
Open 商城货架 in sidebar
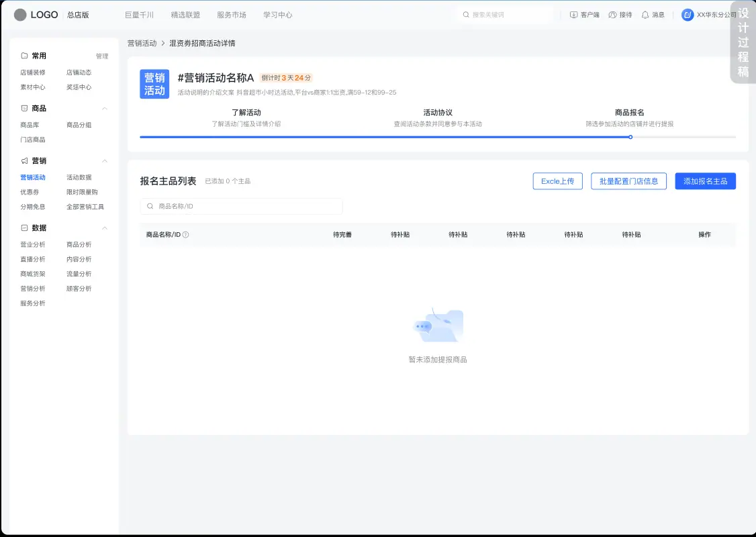33,274
